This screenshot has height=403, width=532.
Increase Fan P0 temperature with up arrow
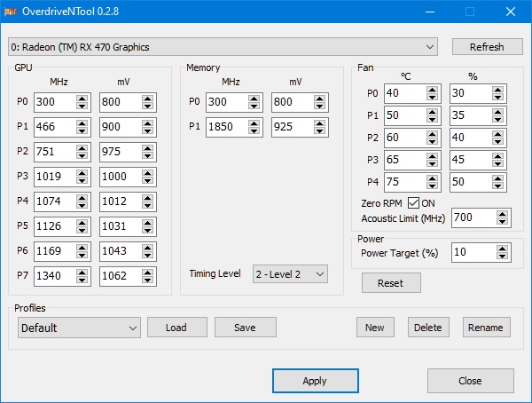433,90
